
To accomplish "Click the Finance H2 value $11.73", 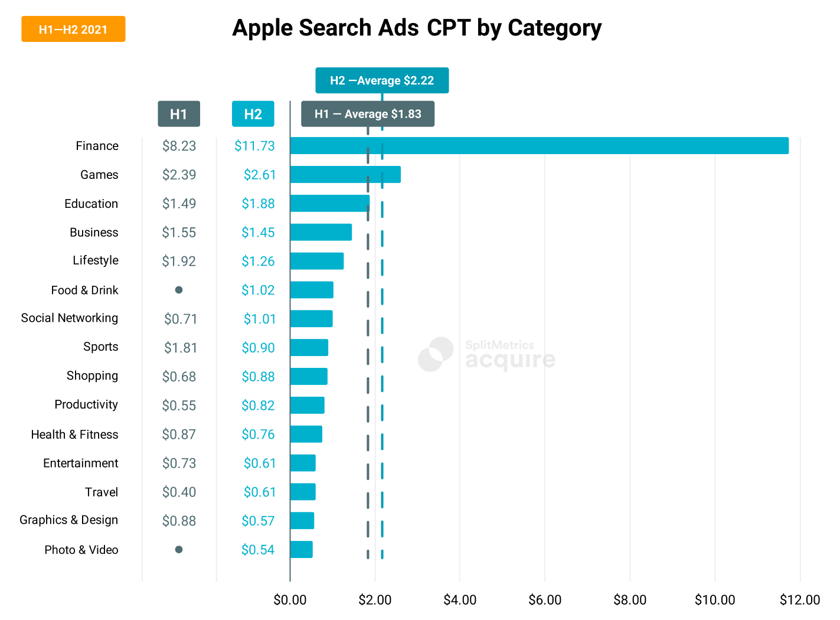I will (254, 146).
